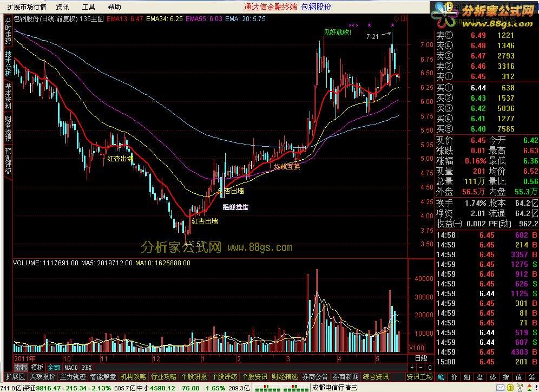Select the 细 tab in quote panel
539x392 pixels.
click(x=467, y=377)
